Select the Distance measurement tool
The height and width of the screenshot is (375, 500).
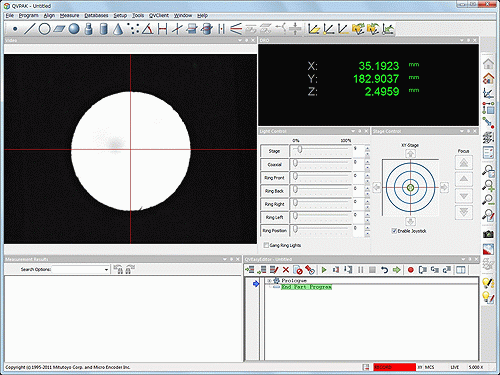[x=163, y=29]
